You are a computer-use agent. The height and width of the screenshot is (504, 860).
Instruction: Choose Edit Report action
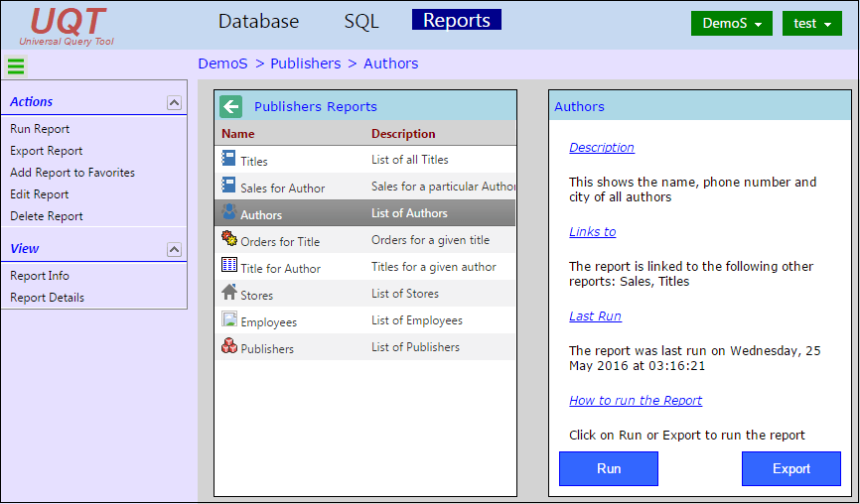pos(39,194)
